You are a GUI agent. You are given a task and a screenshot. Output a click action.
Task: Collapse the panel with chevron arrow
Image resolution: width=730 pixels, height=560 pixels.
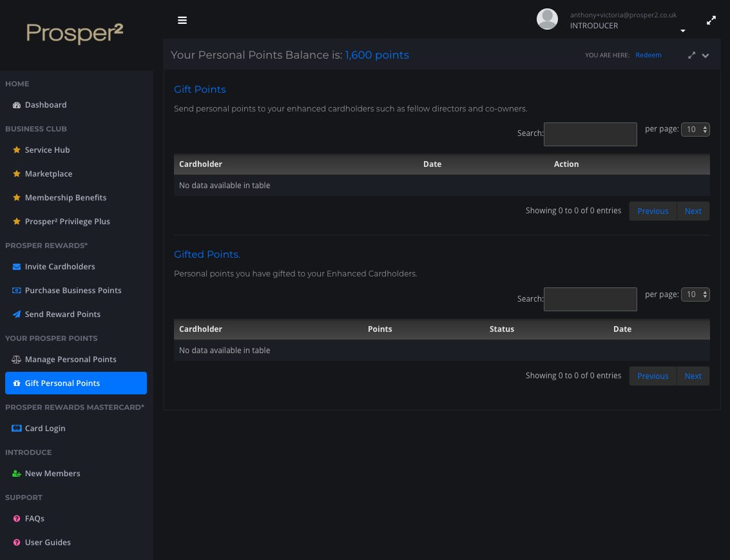tap(706, 55)
